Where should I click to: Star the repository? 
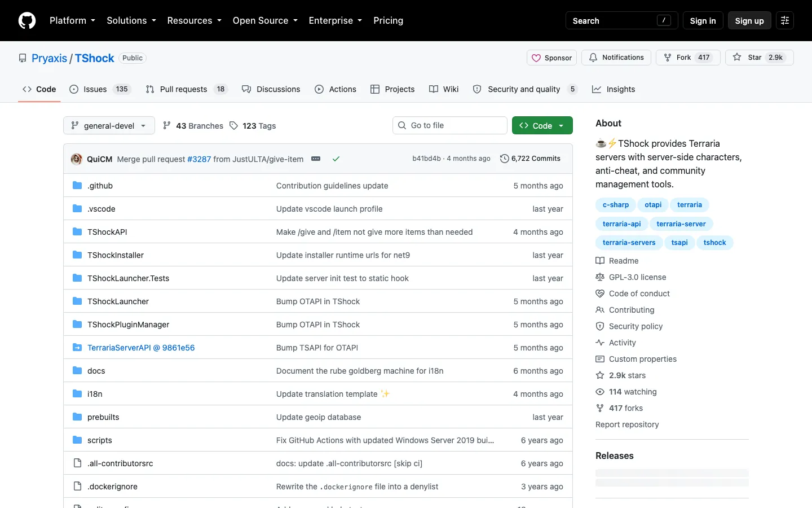pyautogui.click(x=759, y=58)
